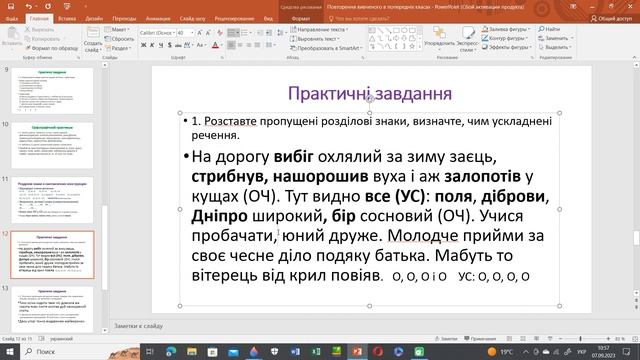Select slide 13 thumbnail

click(52, 309)
